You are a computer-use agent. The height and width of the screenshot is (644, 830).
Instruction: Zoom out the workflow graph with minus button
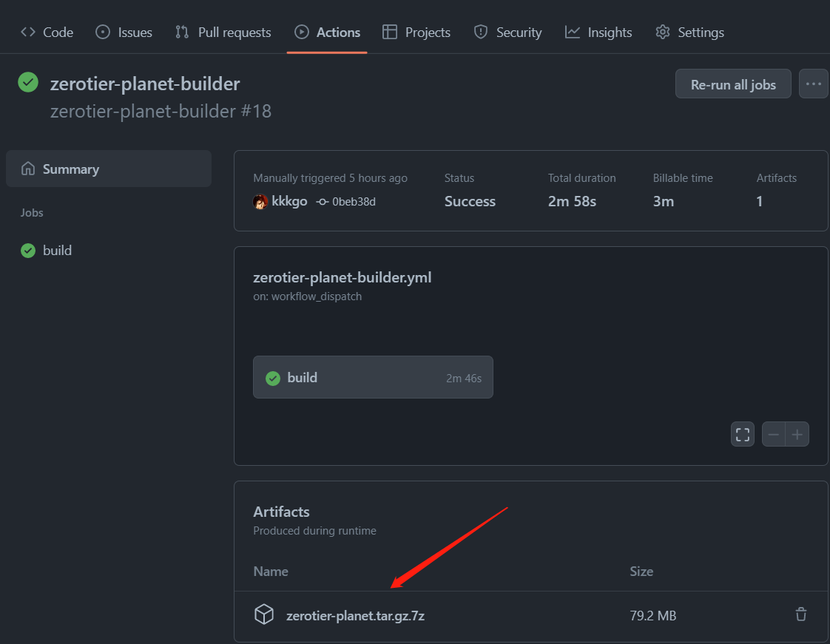click(x=773, y=434)
